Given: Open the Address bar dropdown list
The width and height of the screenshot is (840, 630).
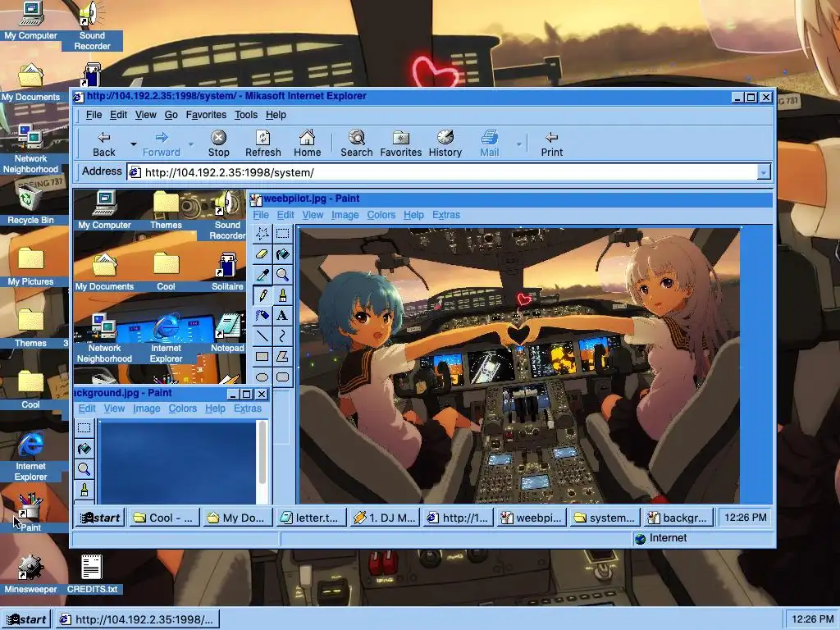Looking at the screenshot, I should (x=764, y=172).
